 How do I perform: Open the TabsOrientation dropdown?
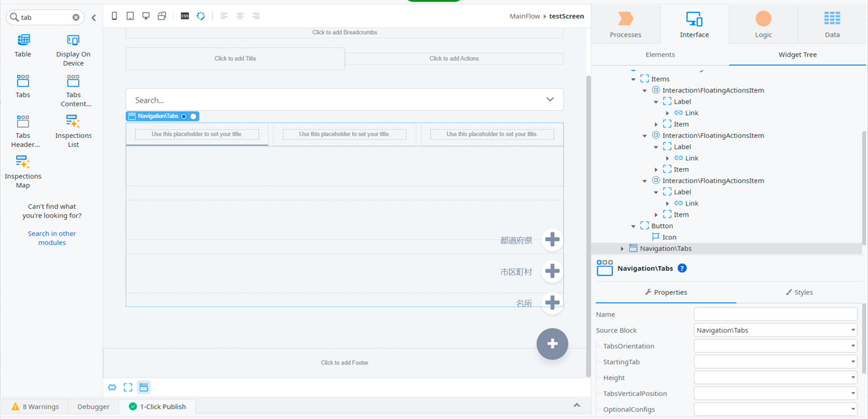775,346
